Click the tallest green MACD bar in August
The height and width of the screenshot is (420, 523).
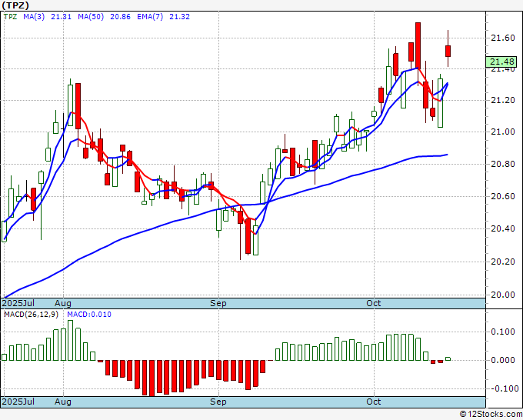click(x=71, y=340)
